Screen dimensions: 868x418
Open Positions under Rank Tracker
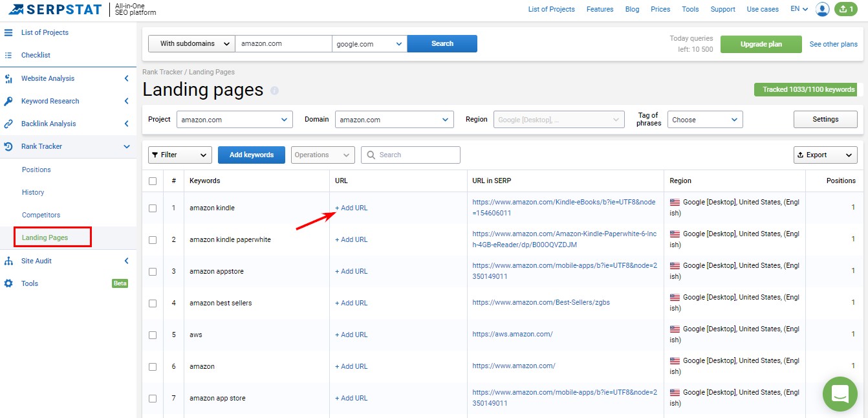[36, 170]
